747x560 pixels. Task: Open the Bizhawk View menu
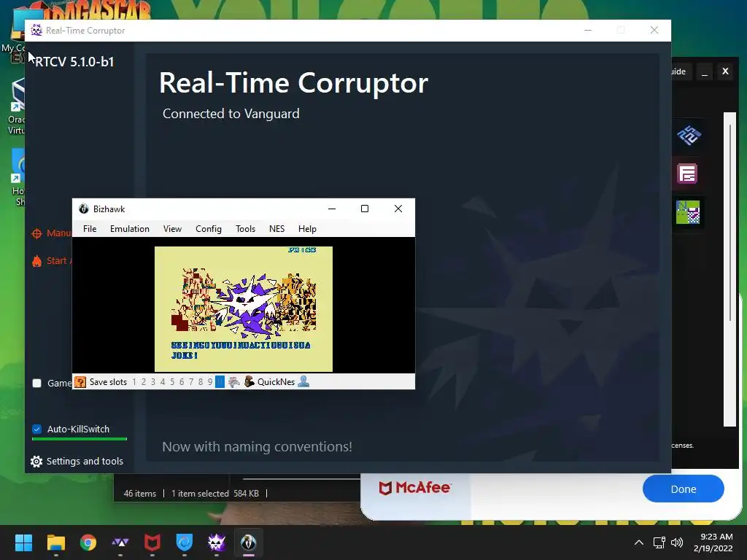tap(172, 229)
